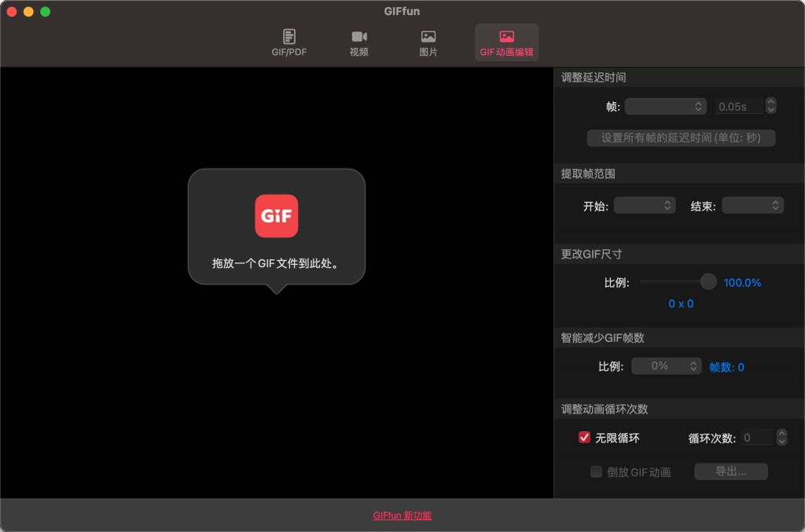This screenshot has height=532, width=805.
Task: Expand the 开始 frame range dropdown
Action: pyautogui.click(x=644, y=205)
